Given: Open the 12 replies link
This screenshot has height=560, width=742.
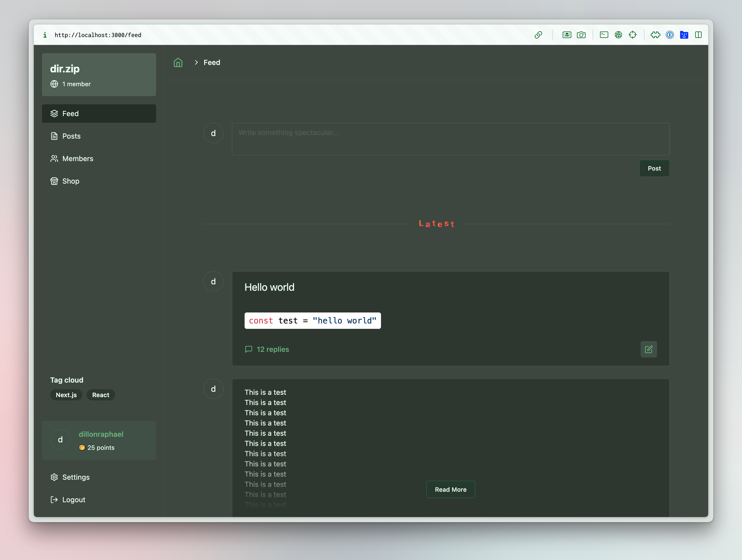Looking at the screenshot, I should click(273, 349).
